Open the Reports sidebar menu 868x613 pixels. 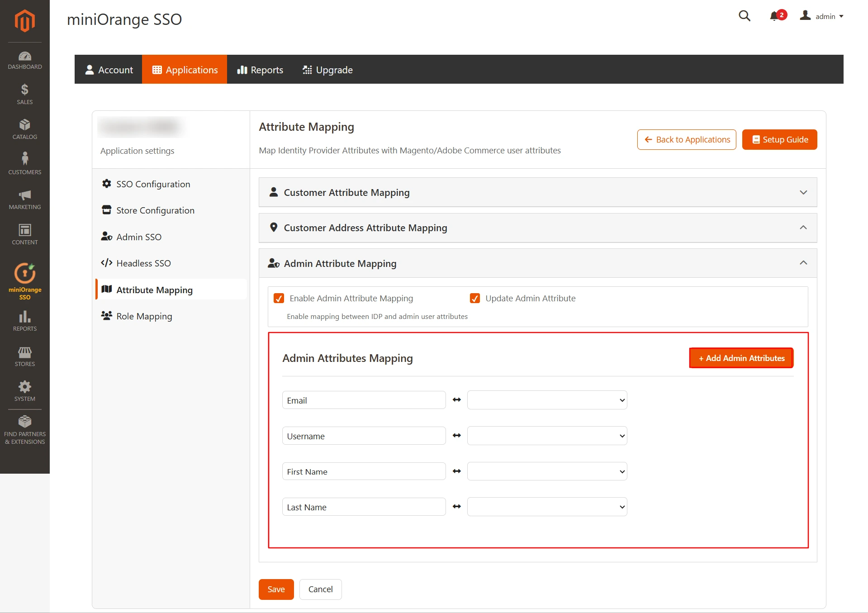coord(25,321)
